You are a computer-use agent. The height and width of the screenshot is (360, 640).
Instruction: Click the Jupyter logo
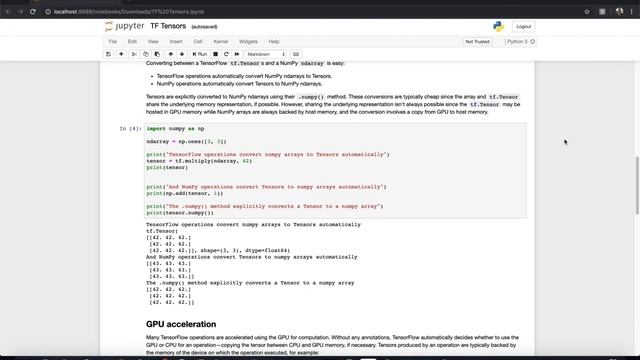coord(124,26)
